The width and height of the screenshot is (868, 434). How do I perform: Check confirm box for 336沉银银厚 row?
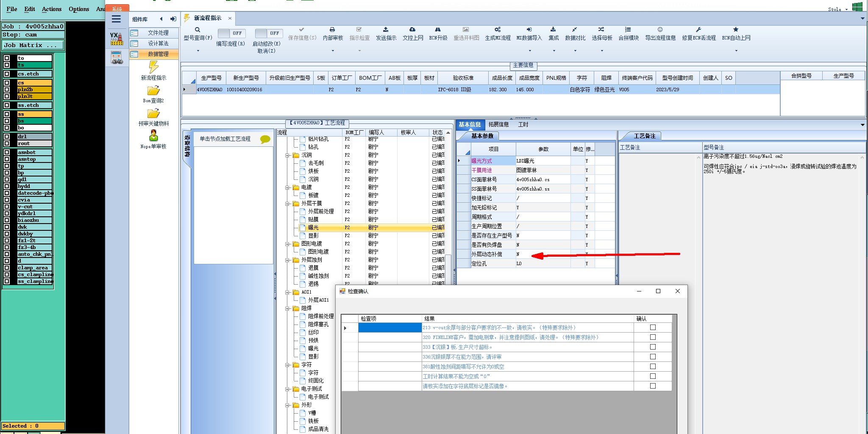pos(653,357)
